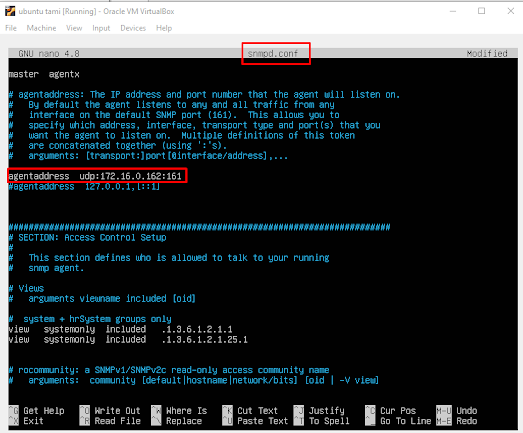Place cursor on 'master agentx' line
Screen dimensions: 523x433
44,74
